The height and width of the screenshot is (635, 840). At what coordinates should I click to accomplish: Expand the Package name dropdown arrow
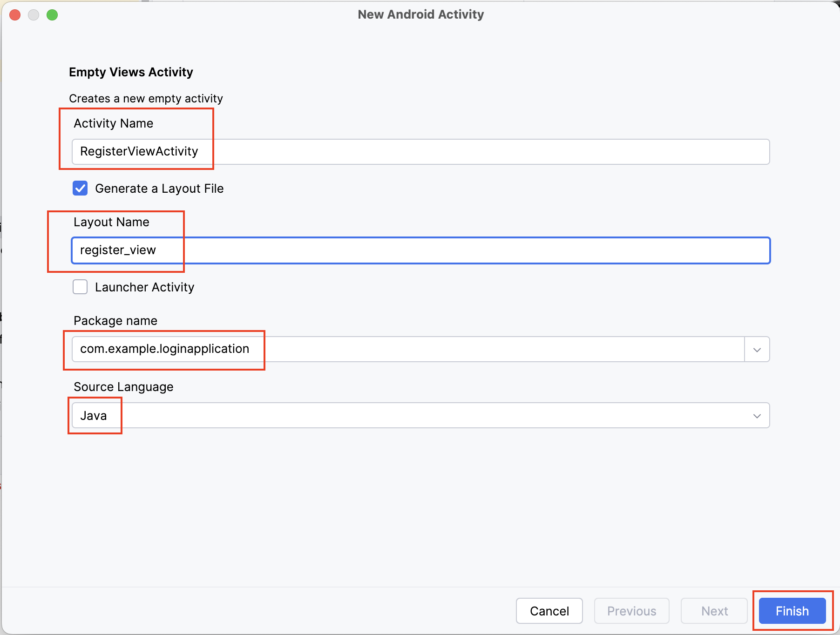757,349
